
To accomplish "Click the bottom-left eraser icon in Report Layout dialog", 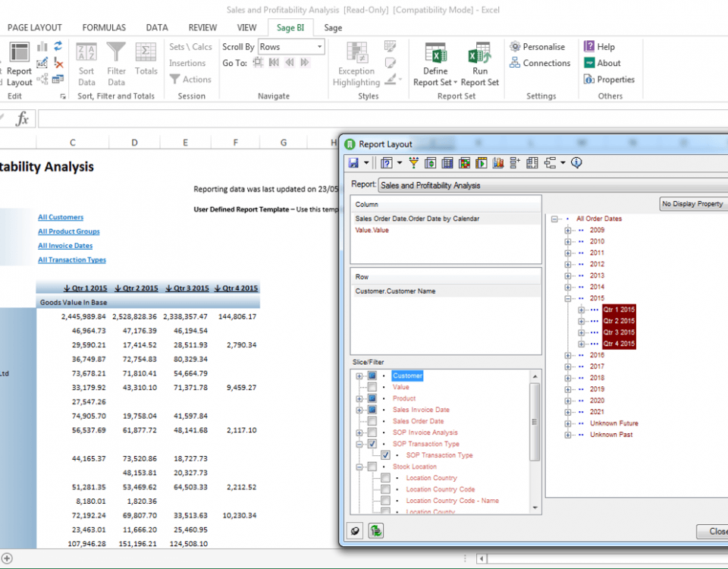I will [x=355, y=530].
